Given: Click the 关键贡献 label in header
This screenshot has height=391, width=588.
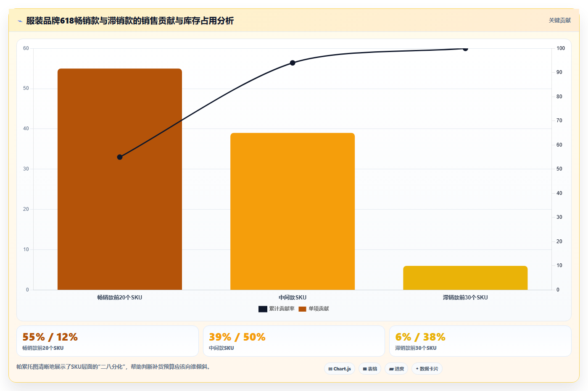Looking at the screenshot, I should tap(559, 20).
